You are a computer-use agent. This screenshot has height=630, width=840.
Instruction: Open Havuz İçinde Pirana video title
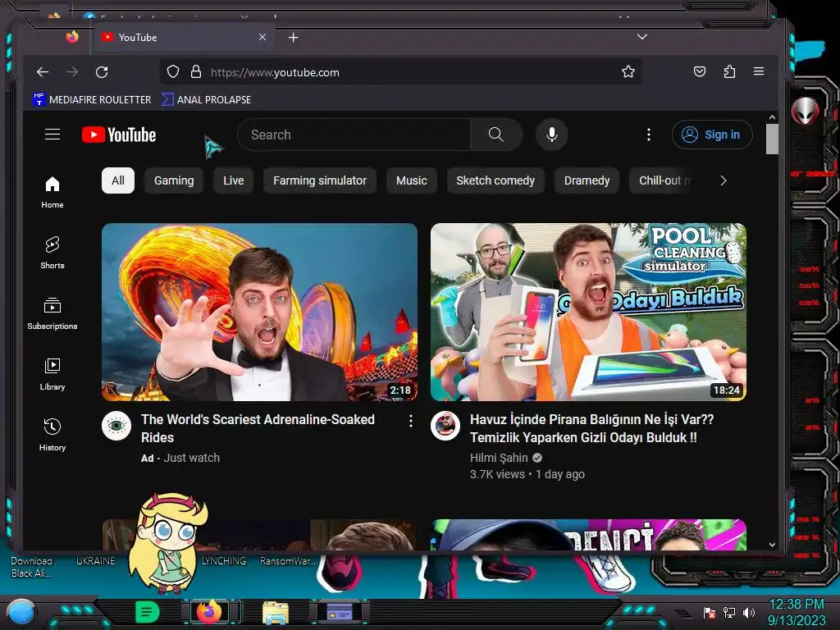(591, 428)
